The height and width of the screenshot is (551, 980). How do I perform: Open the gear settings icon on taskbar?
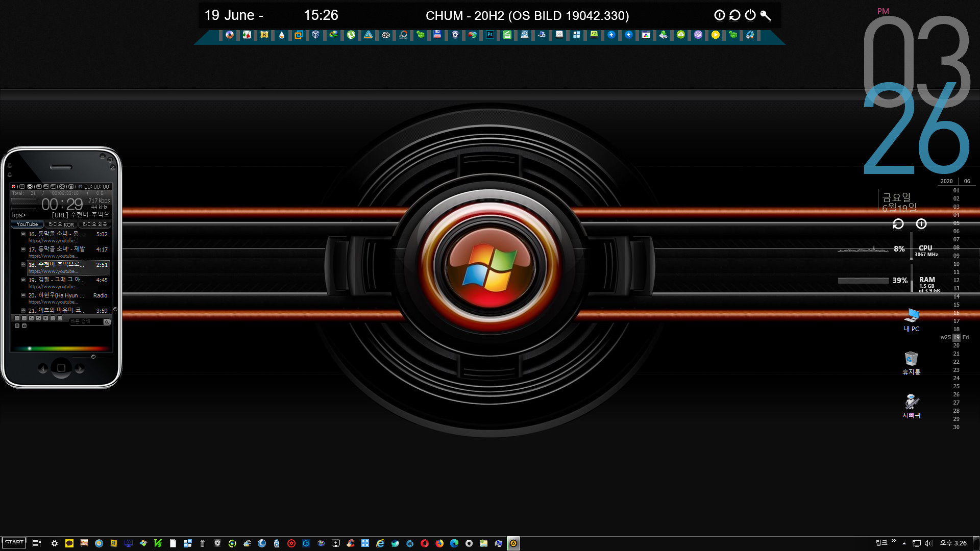55,543
